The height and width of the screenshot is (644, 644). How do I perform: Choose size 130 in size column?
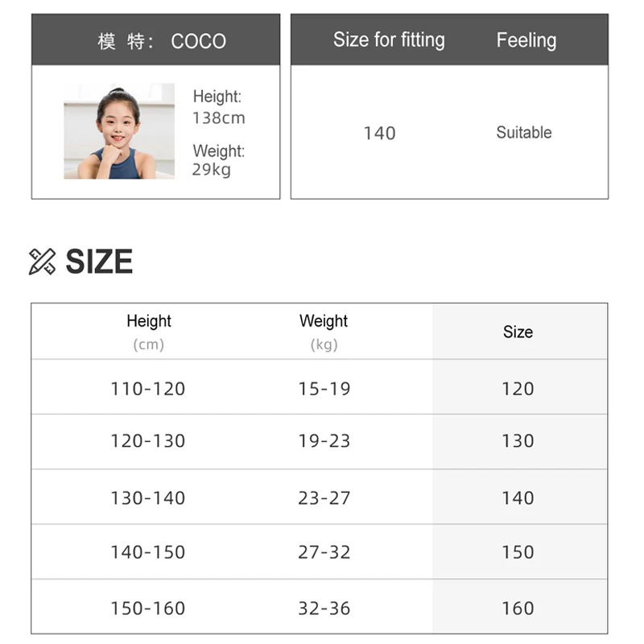tap(518, 440)
